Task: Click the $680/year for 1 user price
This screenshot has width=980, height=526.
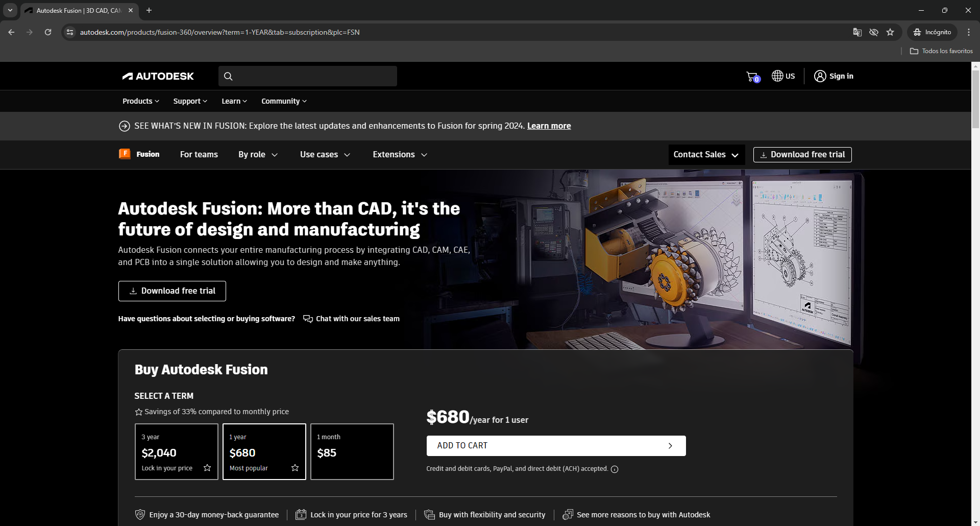Action: click(477, 418)
